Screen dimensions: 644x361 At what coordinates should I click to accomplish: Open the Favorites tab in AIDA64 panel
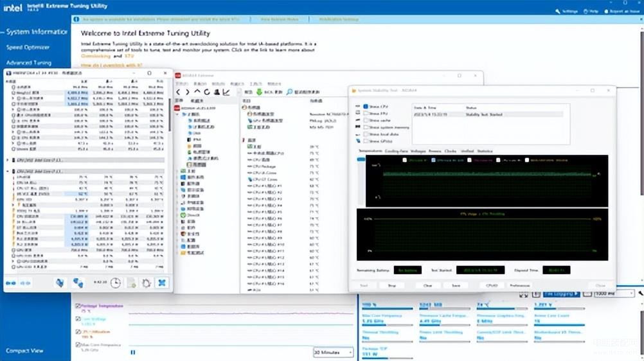[x=196, y=101]
